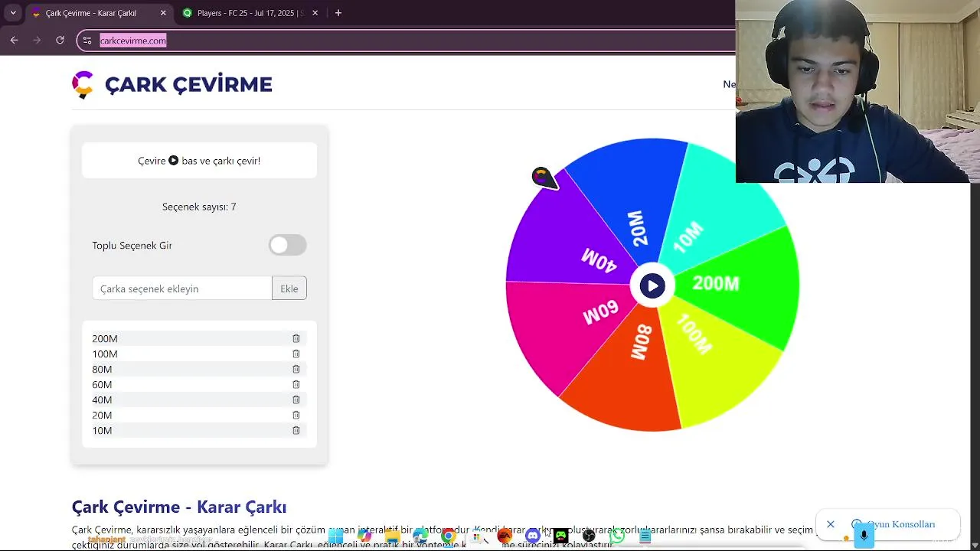The height and width of the screenshot is (551, 980).
Task: Expand the tab search dropdown arrow
Action: [x=13, y=13]
